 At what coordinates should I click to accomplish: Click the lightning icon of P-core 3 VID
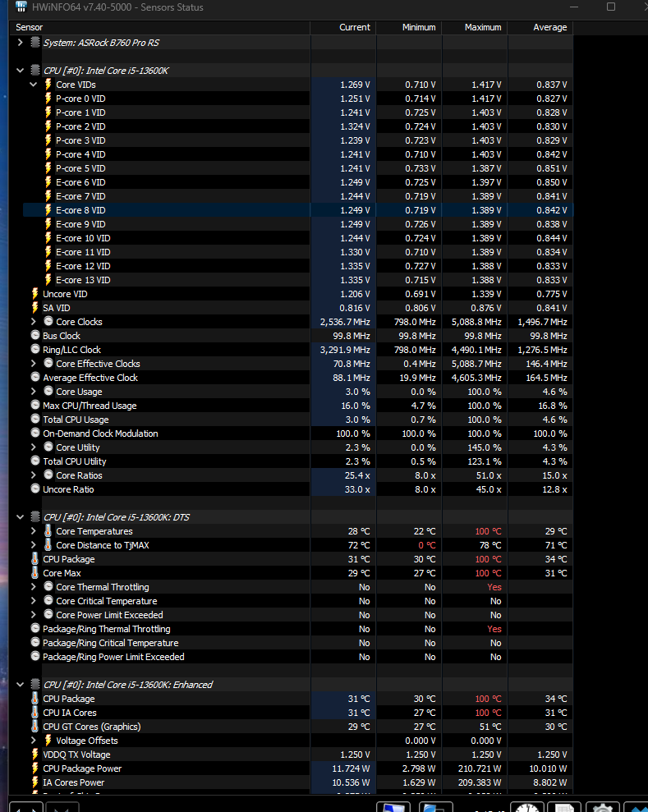pos(48,140)
